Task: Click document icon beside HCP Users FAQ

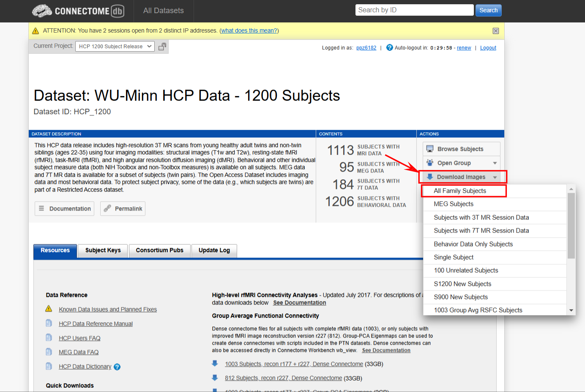Action: [49, 337]
